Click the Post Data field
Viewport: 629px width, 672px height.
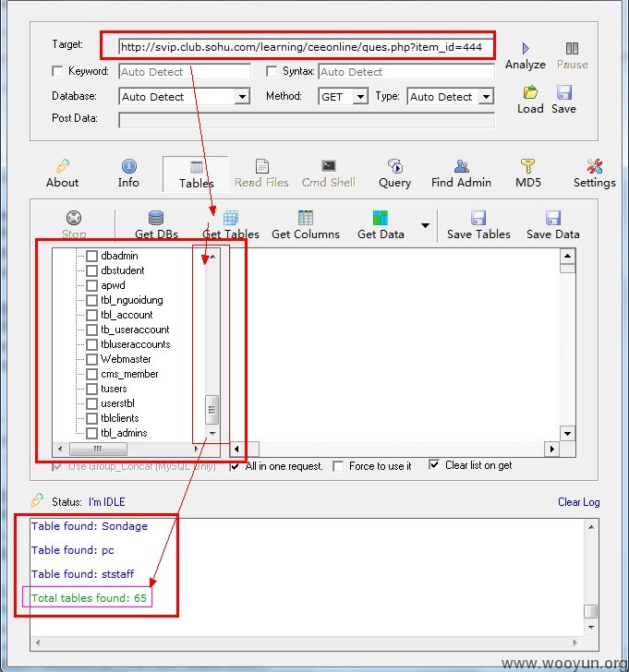[307, 120]
